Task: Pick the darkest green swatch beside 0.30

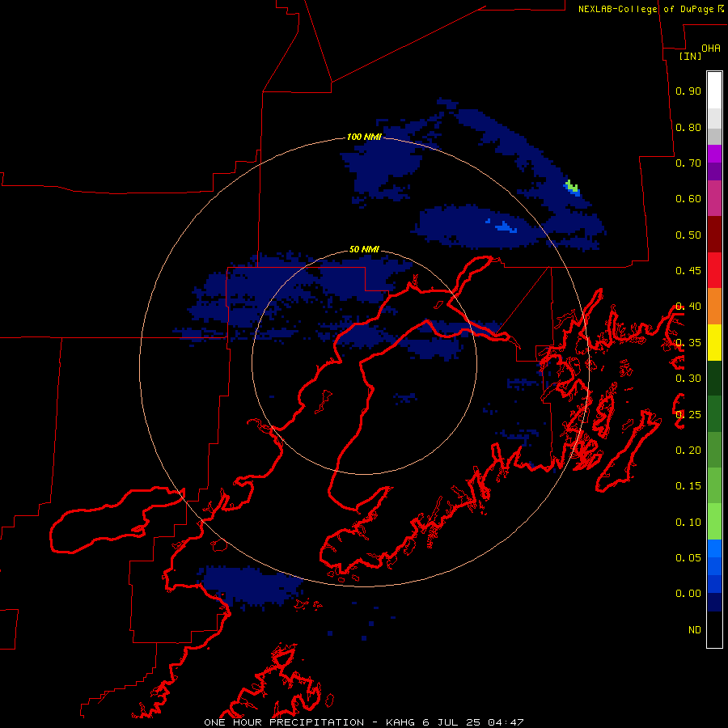Action: point(714,379)
